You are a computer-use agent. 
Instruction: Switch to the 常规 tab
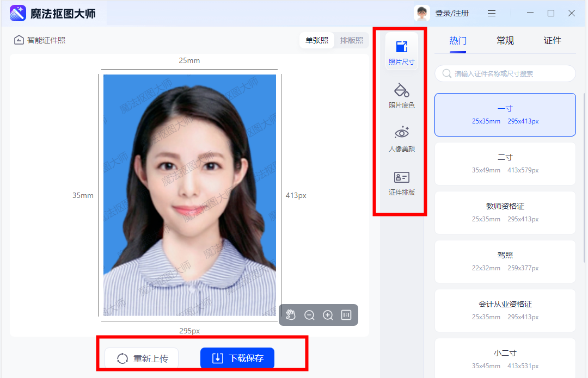pyautogui.click(x=505, y=40)
